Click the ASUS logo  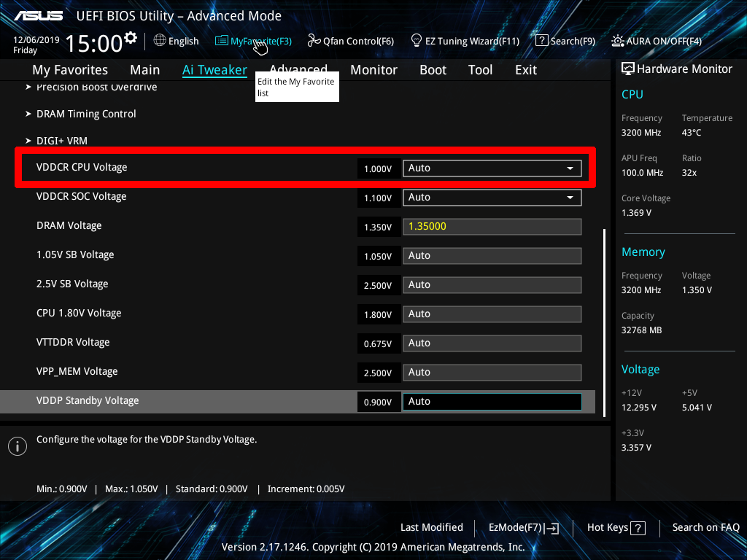(39, 16)
